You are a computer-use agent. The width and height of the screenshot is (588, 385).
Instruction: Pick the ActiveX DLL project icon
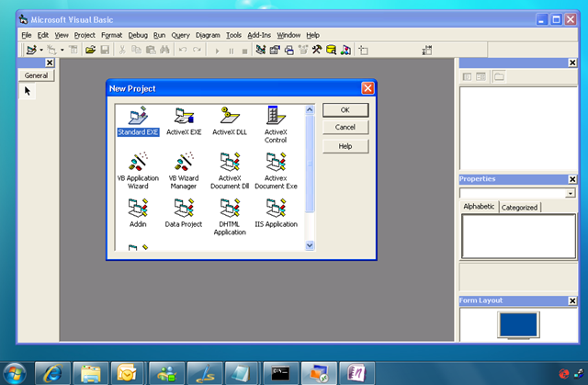(230, 121)
